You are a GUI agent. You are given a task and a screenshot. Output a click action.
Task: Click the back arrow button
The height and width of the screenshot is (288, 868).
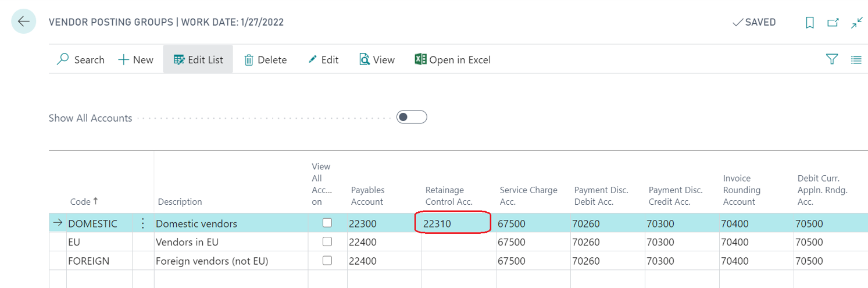(23, 22)
